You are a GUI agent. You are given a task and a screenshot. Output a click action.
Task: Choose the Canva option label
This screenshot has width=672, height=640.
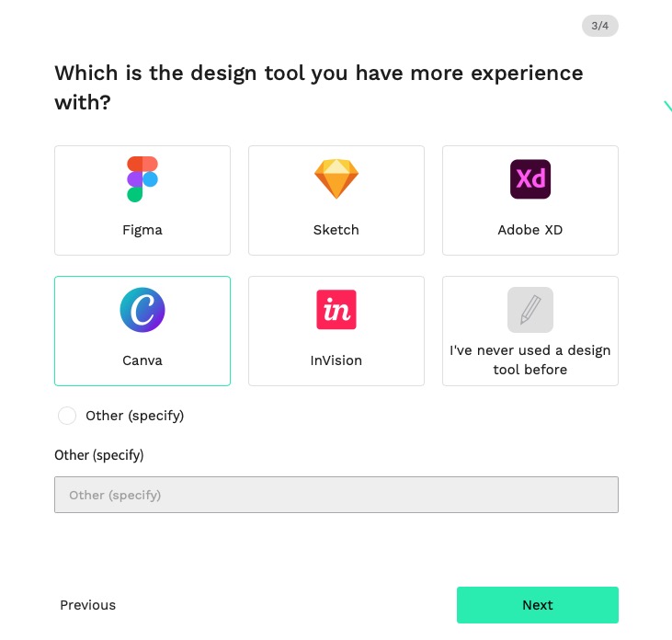(142, 360)
